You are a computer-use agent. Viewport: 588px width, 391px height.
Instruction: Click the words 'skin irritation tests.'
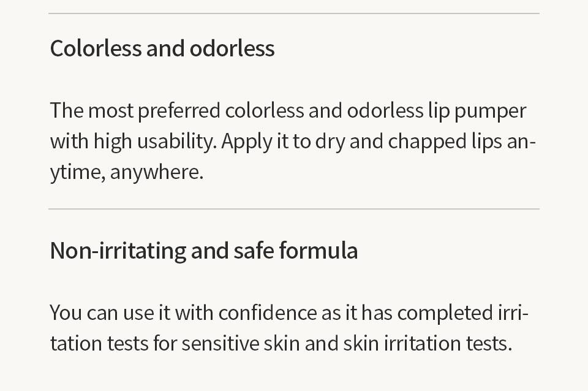(428, 343)
